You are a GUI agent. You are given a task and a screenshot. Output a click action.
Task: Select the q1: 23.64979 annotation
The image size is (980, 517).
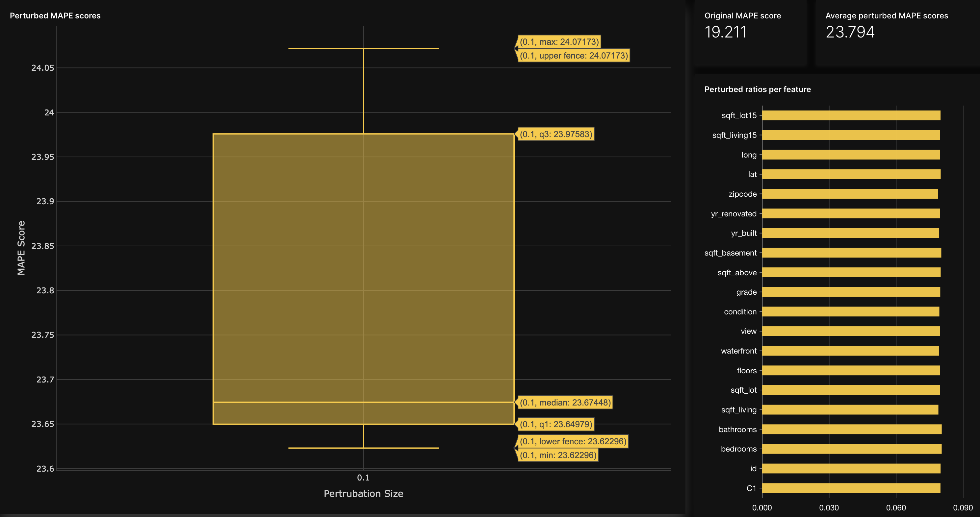555,424
